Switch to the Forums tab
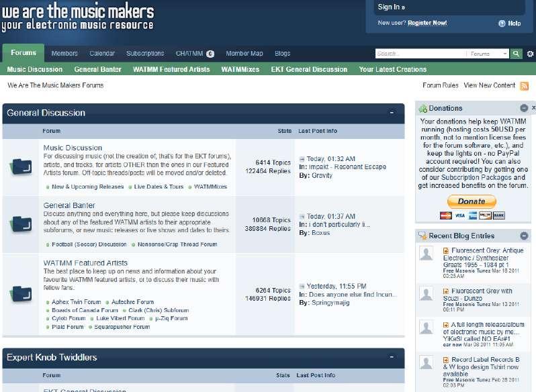 (x=24, y=53)
